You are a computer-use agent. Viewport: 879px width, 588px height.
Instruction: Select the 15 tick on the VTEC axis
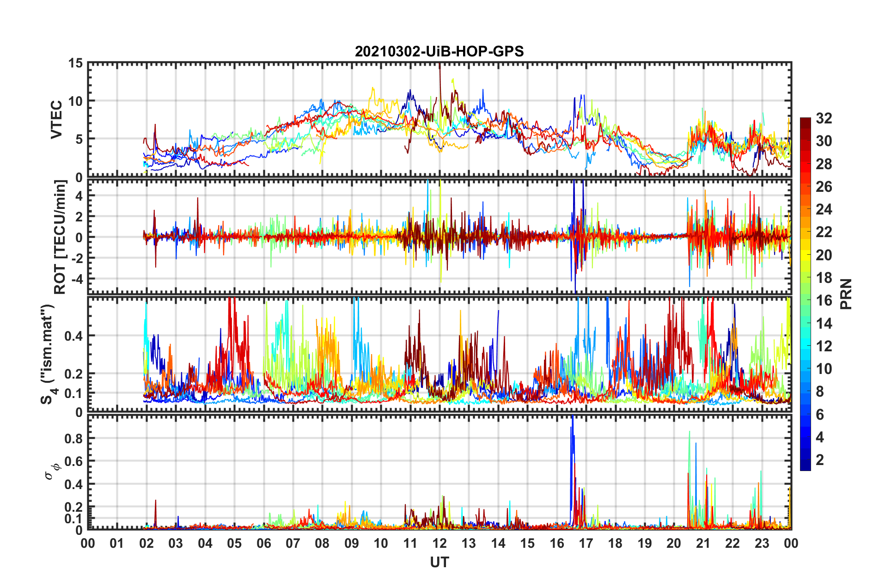75,63
